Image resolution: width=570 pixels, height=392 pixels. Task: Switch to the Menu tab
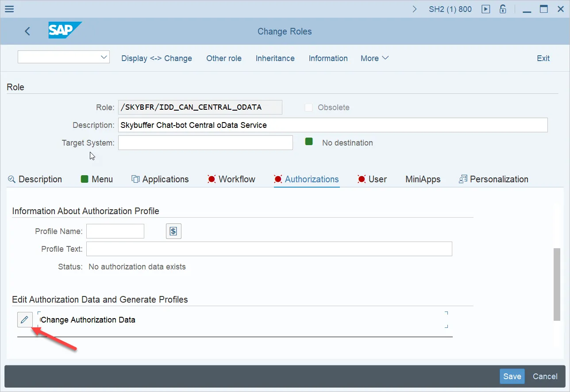coord(97,179)
